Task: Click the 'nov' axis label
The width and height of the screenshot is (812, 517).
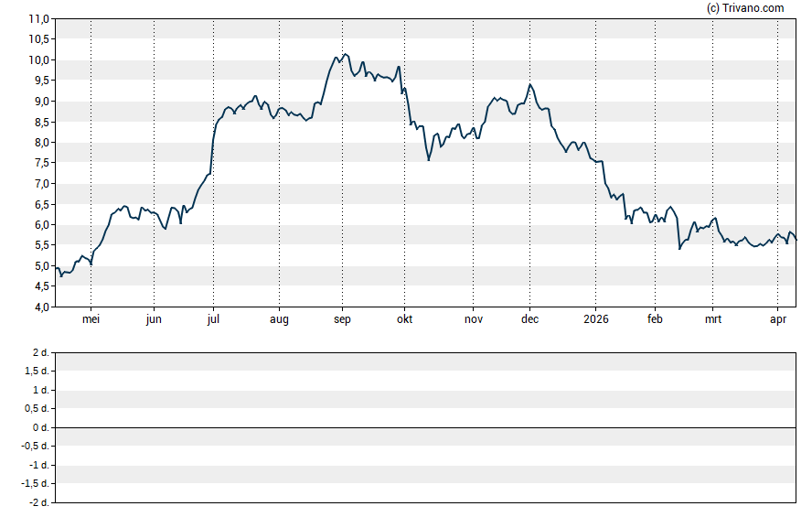Action: click(x=474, y=319)
